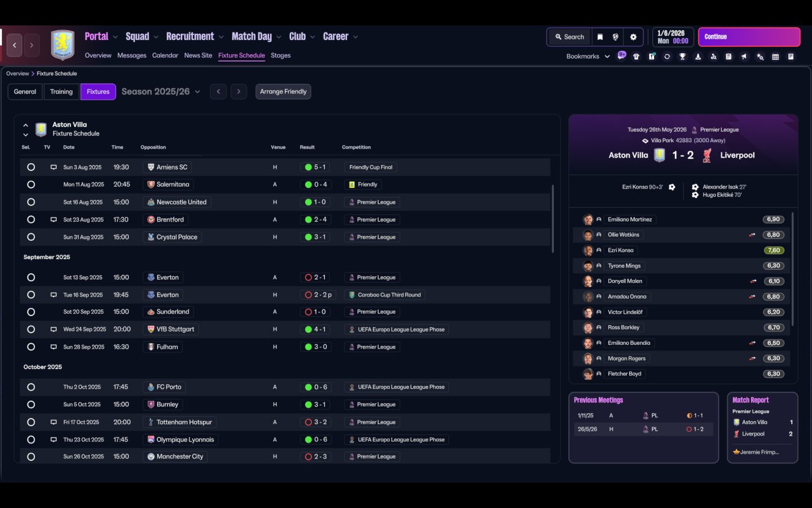Click the star search bookmark icon
812x508 pixels.
(760, 57)
